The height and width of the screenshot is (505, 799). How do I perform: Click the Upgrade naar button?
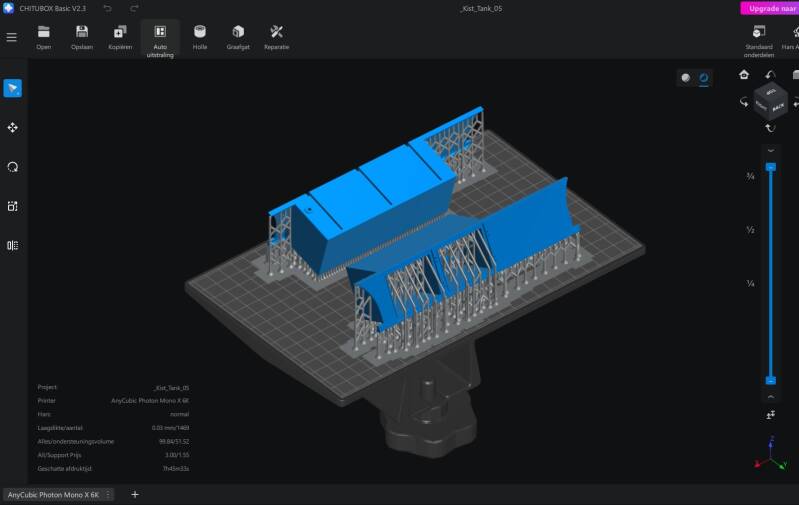[x=769, y=8]
